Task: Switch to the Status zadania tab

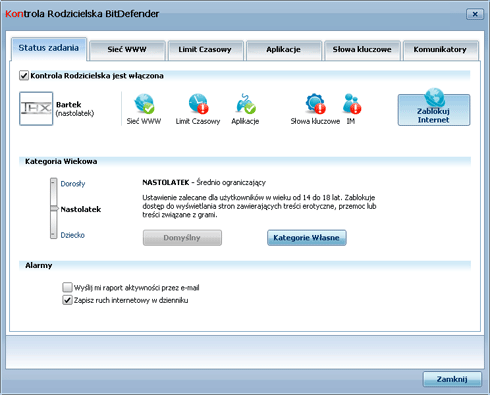Action: tap(49, 49)
